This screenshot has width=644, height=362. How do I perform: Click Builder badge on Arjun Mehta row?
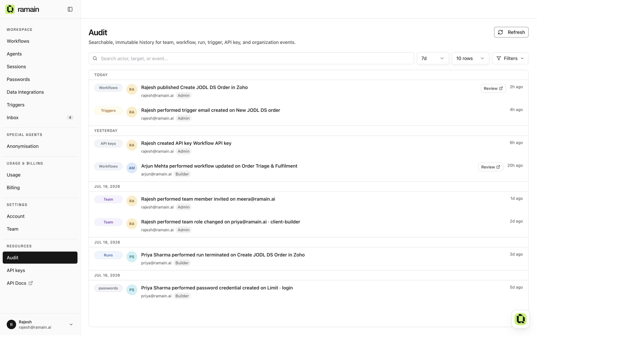pos(182,174)
